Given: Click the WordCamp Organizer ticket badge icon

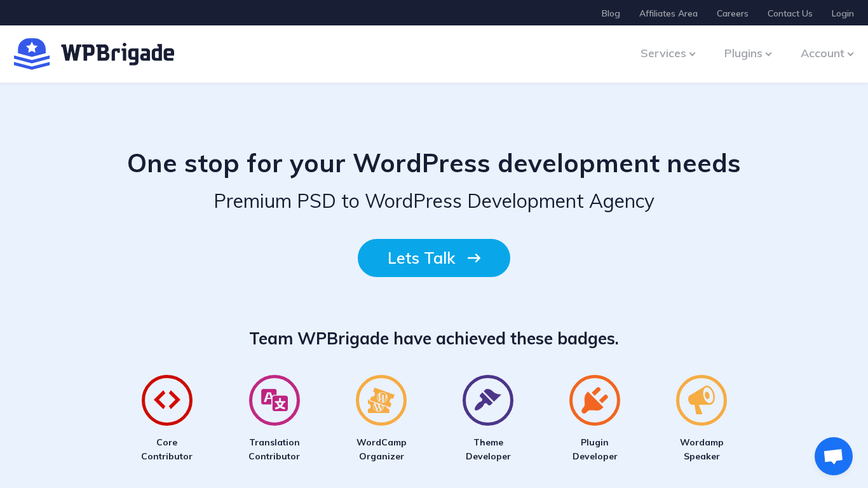Looking at the screenshot, I should click(x=381, y=400).
